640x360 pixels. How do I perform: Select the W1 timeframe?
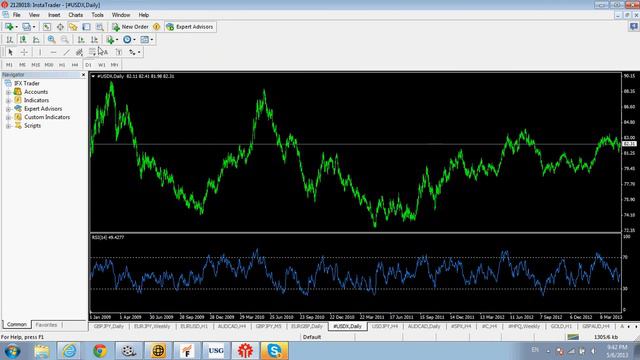click(102, 65)
